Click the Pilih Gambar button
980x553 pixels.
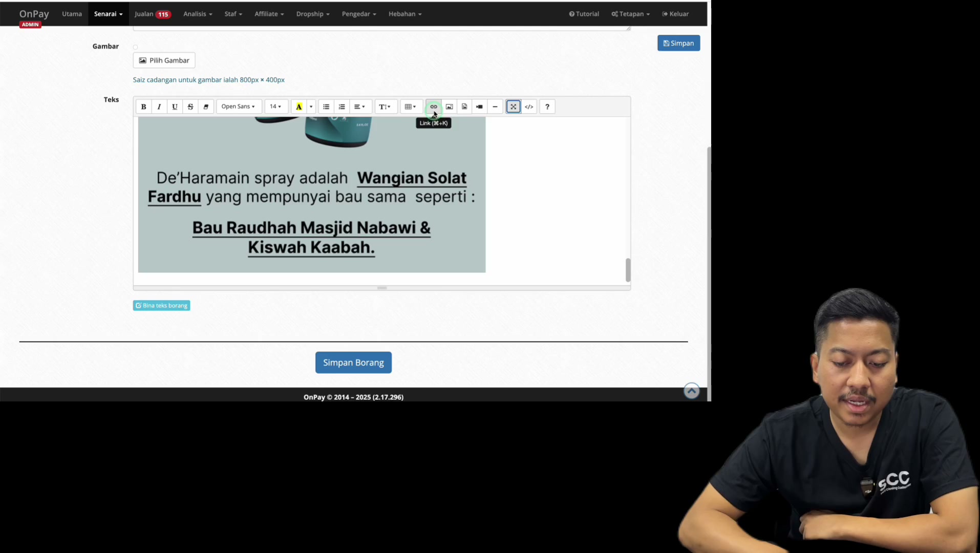164,60
